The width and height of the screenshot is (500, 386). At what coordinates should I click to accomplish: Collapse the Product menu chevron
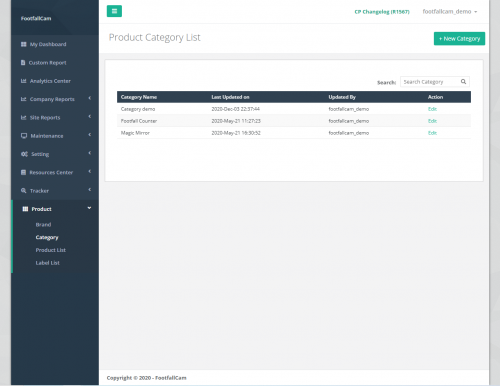(x=89, y=208)
